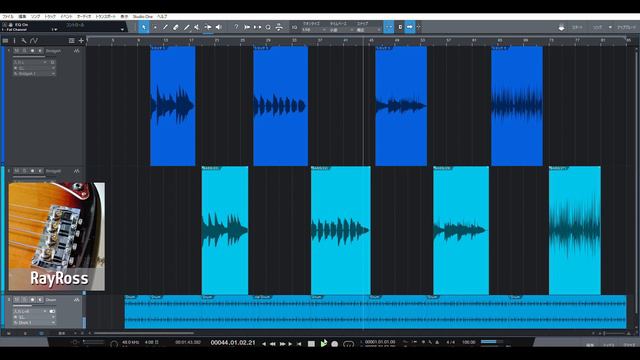The width and height of the screenshot is (640, 360).
Task: Show automation with the curve icon
Action: (x=34, y=41)
